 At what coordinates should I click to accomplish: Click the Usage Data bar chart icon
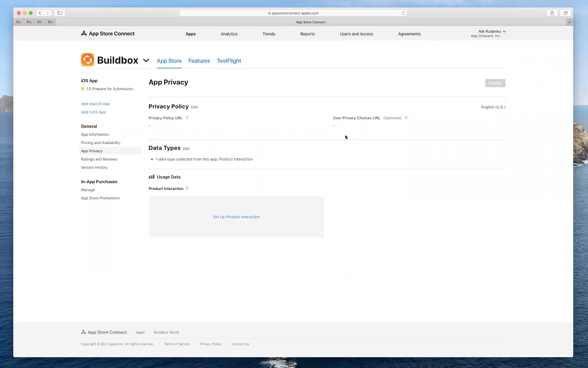tap(152, 177)
